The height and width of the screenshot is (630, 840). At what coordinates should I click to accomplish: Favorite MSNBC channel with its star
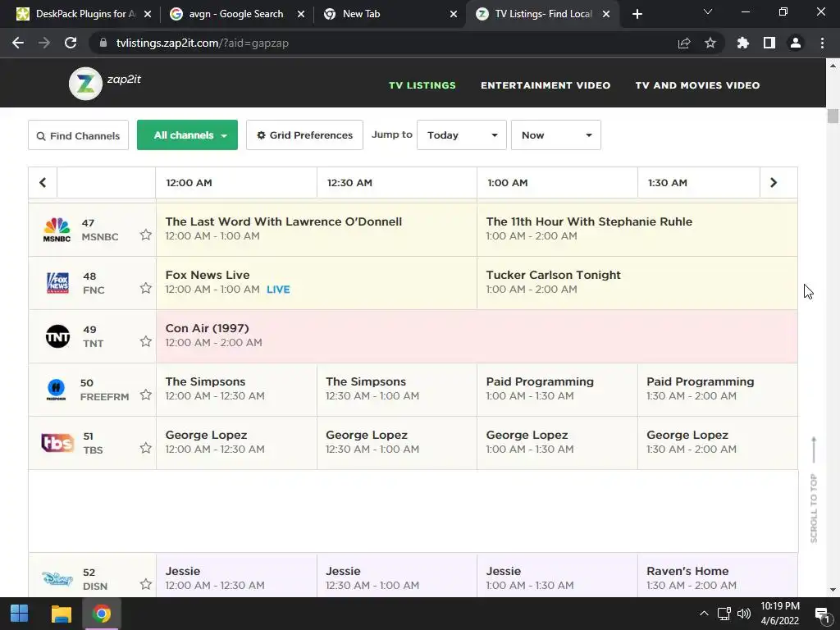[x=146, y=235]
